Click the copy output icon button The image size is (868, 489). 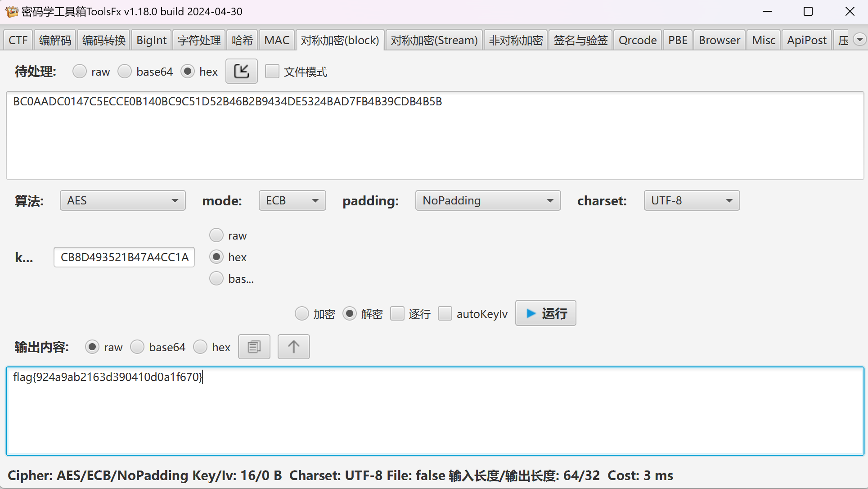coord(254,347)
